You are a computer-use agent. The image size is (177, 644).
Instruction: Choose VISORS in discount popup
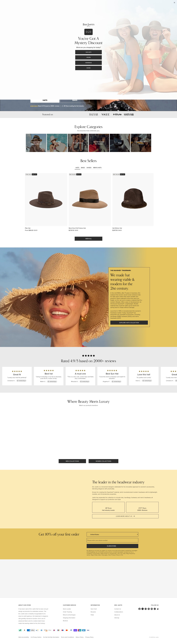[88, 57]
